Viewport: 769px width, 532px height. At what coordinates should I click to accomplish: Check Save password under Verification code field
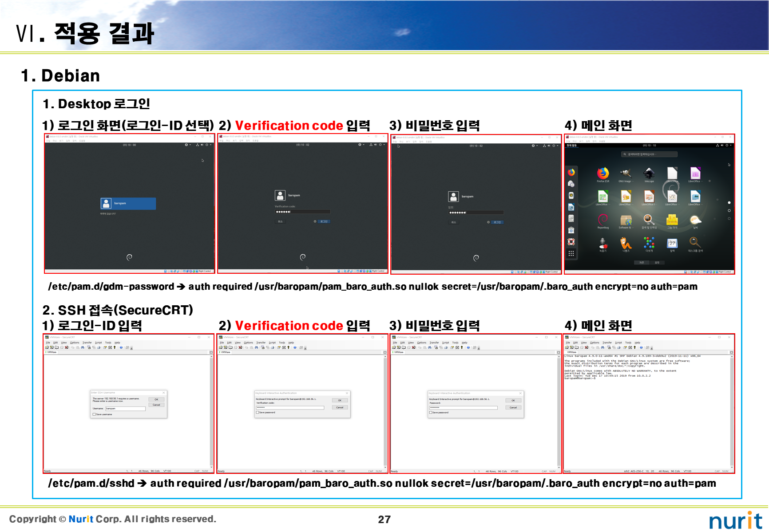tap(258, 412)
